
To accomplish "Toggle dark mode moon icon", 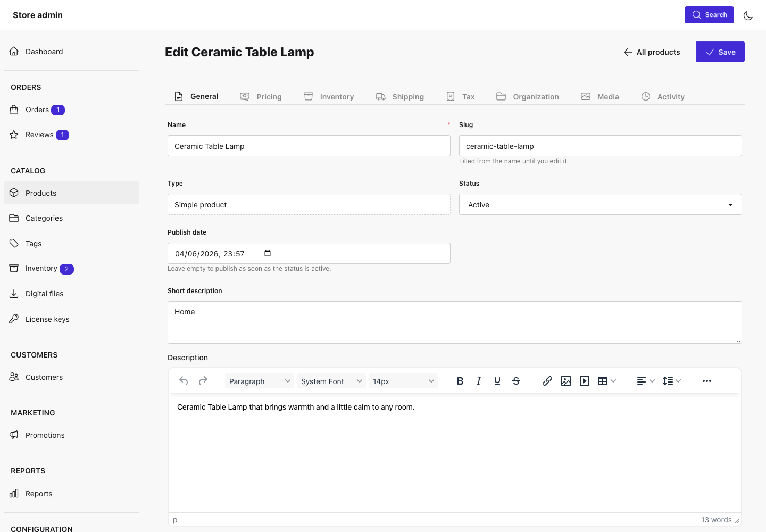I will [x=748, y=15].
